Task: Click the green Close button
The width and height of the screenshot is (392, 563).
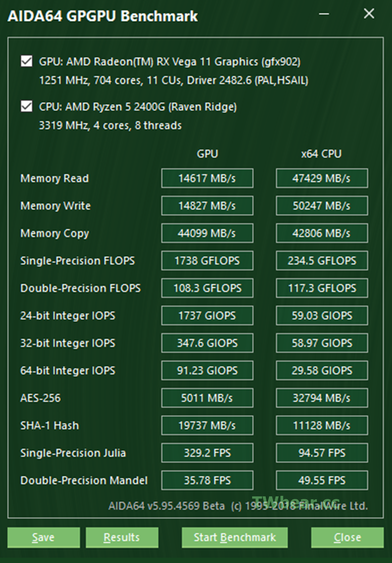Action: (347, 537)
